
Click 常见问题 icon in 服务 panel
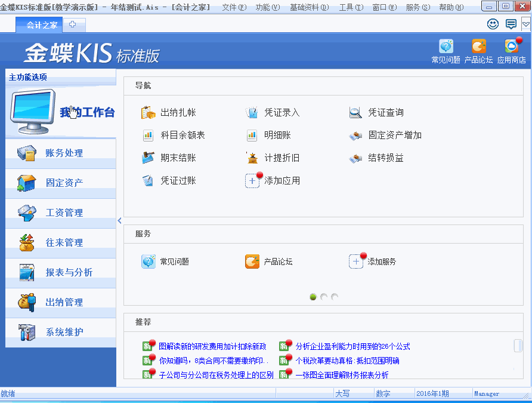coord(149,262)
